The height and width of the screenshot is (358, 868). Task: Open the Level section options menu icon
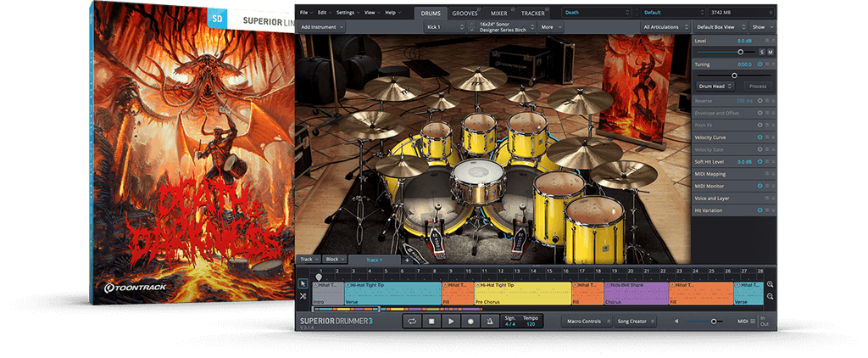point(767,41)
